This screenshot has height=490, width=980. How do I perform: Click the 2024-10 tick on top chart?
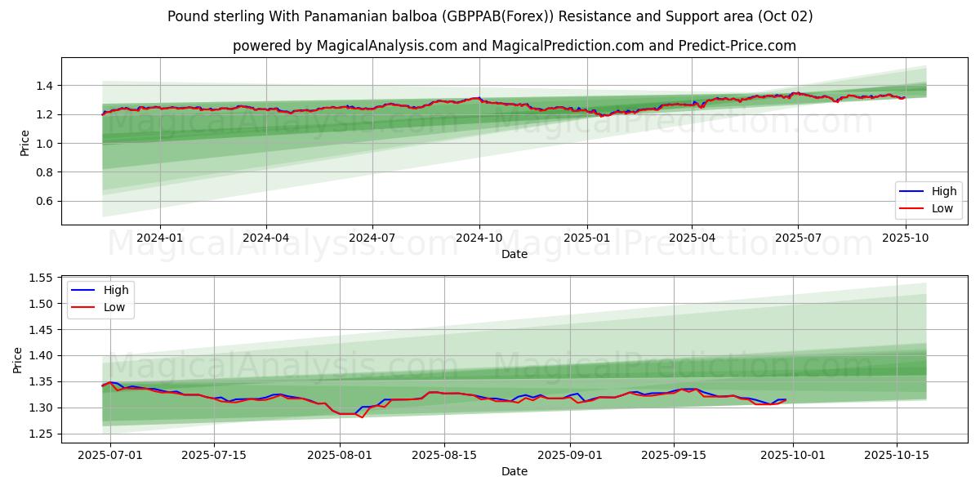[479, 238]
